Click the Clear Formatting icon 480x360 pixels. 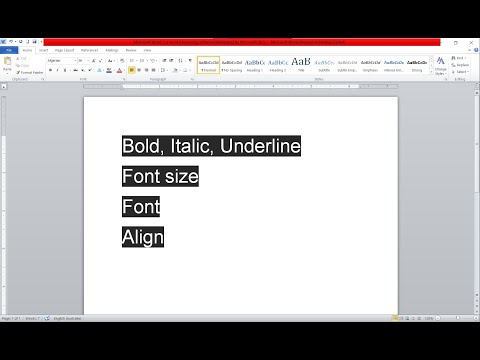pyautogui.click(x=122, y=61)
